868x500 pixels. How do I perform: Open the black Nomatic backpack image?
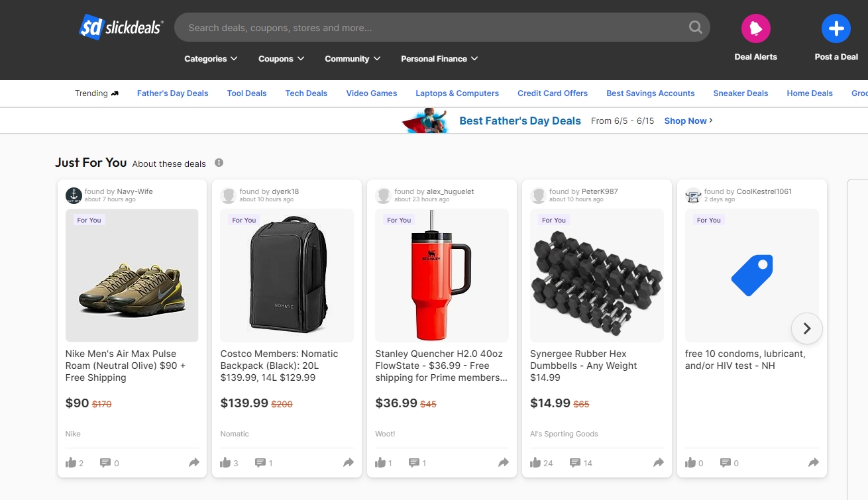pyautogui.click(x=287, y=275)
